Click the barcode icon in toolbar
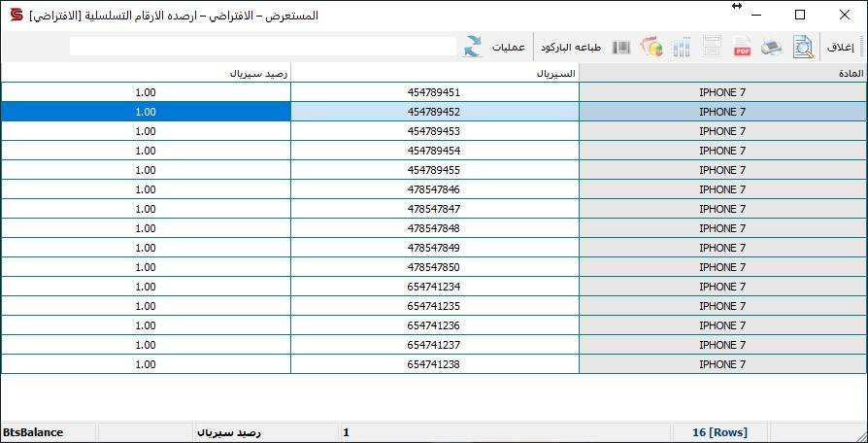 click(621, 48)
